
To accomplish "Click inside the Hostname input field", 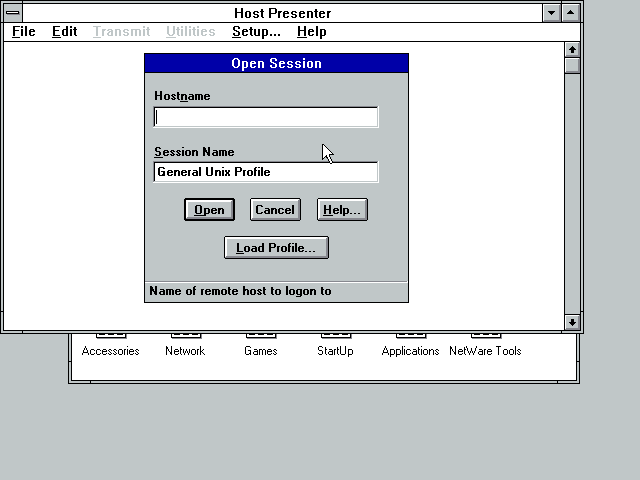I will 266,117.
